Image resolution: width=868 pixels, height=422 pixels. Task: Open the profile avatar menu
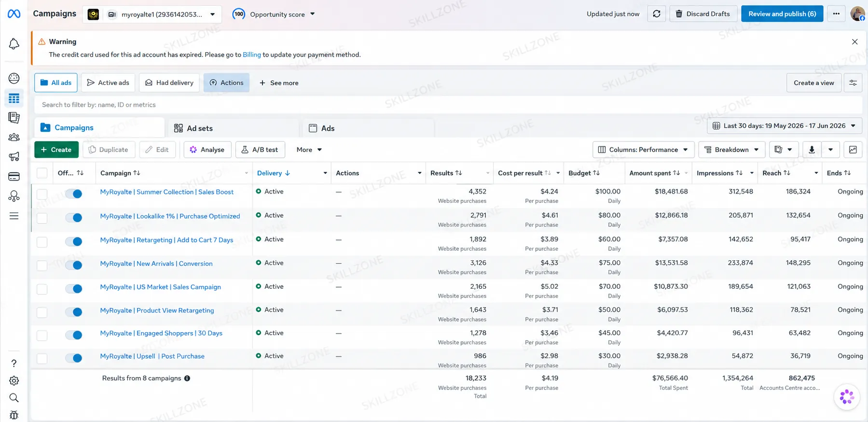click(858, 14)
